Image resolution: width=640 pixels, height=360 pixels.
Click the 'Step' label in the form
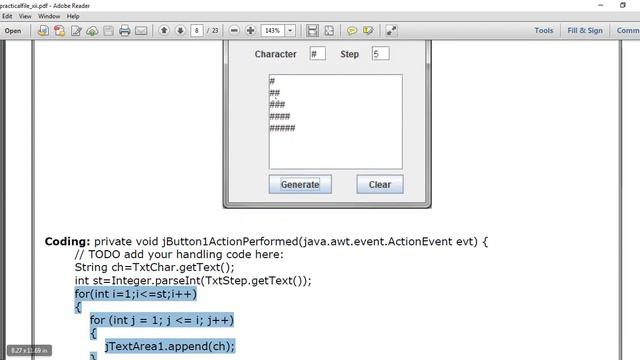pos(349,54)
